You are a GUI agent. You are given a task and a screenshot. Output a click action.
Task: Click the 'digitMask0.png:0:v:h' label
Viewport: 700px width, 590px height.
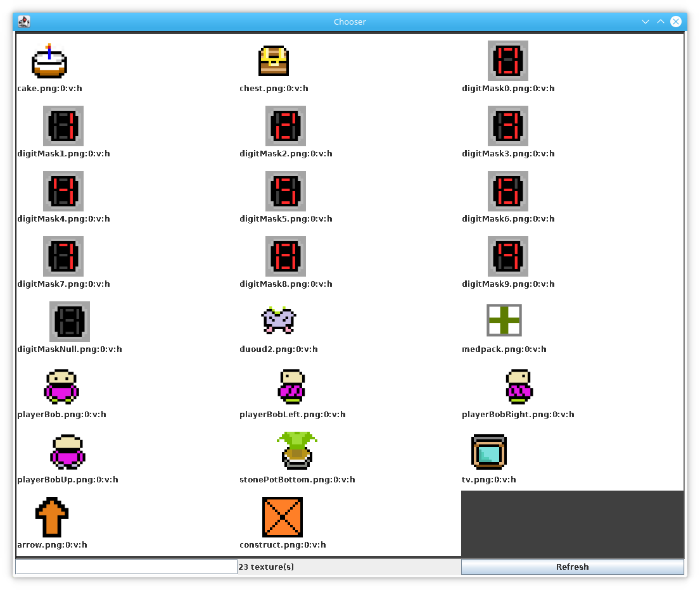(x=508, y=88)
